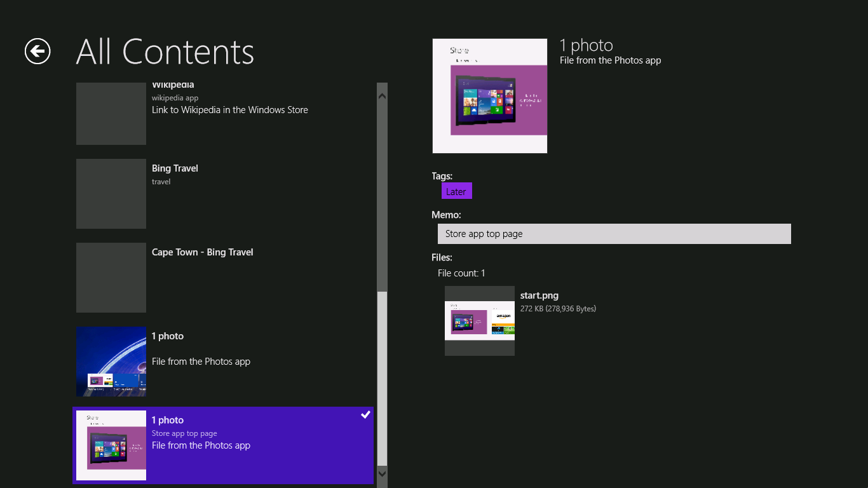Click the purple Later tag
The width and height of the screenshot is (868, 488).
(456, 191)
